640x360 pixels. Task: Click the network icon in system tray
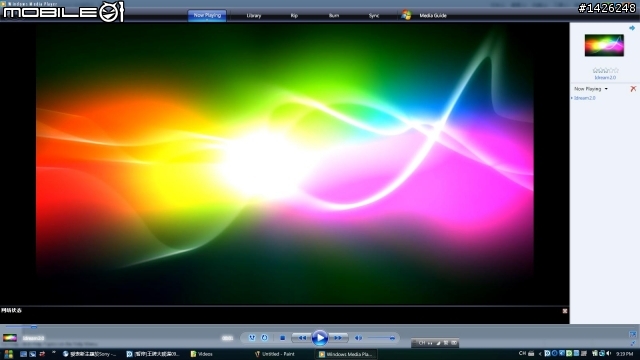point(602,353)
